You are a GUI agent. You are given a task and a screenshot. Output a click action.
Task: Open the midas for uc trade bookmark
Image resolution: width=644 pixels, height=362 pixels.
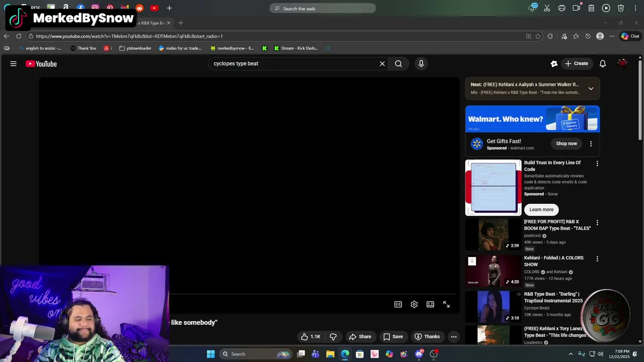tap(180, 48)
